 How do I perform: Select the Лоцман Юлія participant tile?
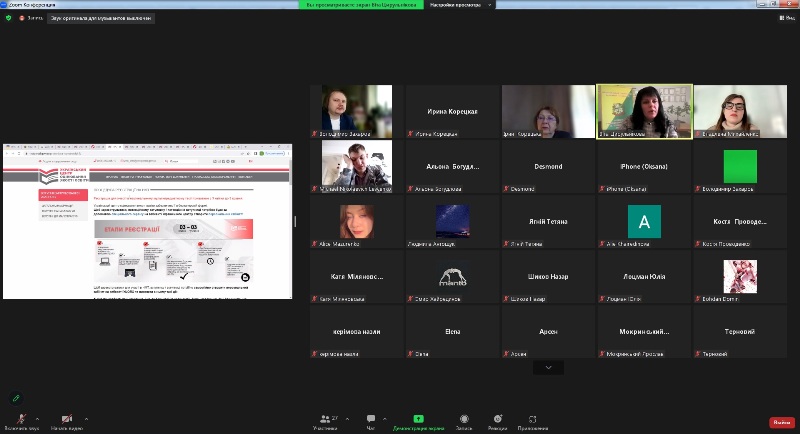[x=644, y=276]
